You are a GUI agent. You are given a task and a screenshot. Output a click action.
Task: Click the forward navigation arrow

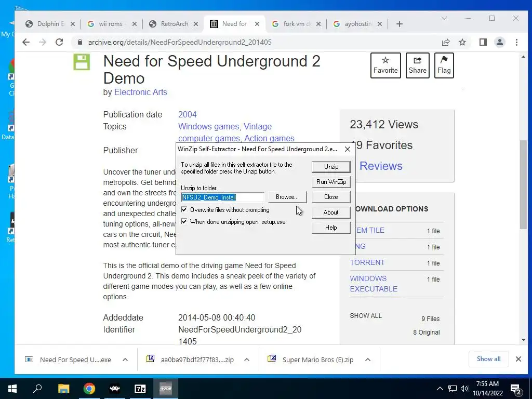(x=43, y=42)
